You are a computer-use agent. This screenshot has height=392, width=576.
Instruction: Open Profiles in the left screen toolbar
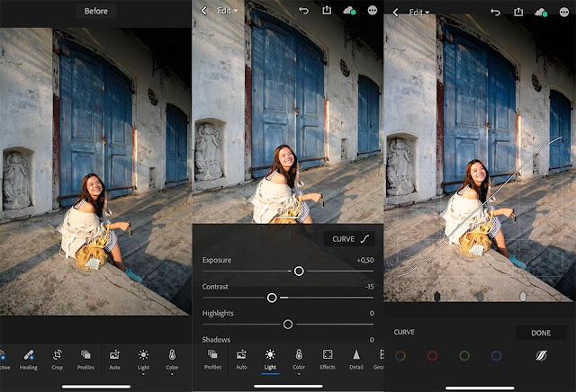86,360
